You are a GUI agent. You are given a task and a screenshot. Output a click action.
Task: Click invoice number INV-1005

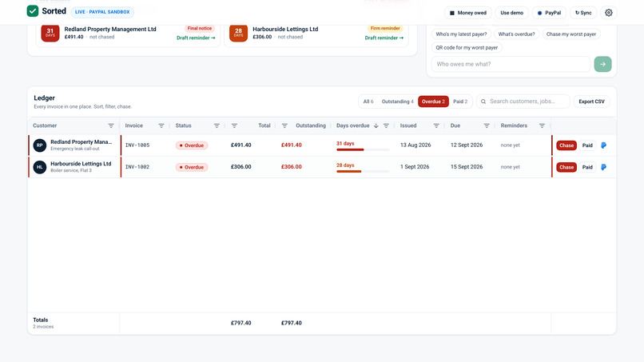pyautogui.click(x=137, y=145)
